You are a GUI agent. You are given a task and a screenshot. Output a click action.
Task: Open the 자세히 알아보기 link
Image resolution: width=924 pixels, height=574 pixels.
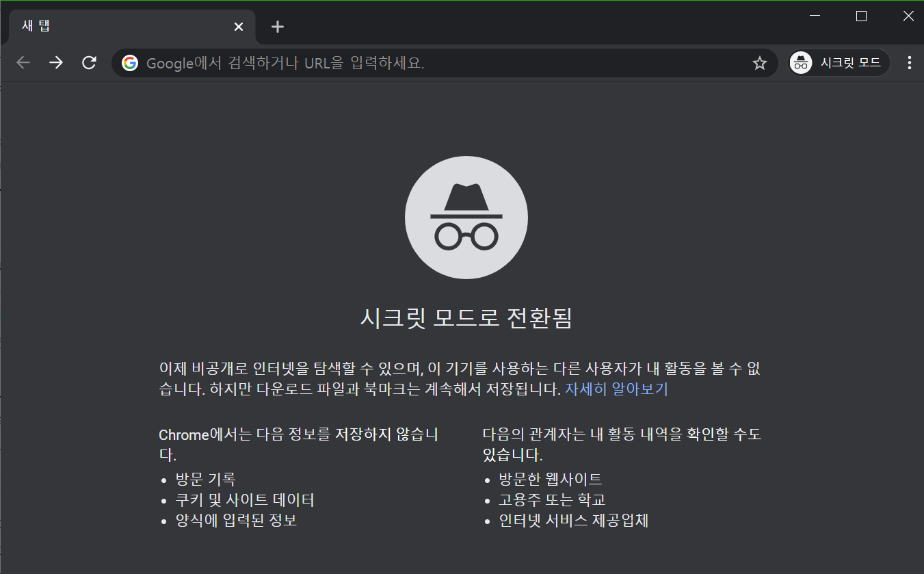[616, 389]
